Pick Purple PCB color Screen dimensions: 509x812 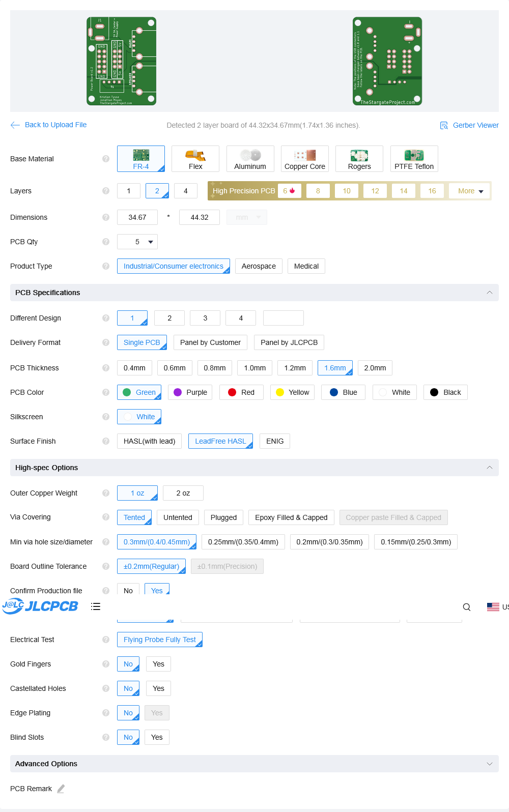(x=190, y=392)
